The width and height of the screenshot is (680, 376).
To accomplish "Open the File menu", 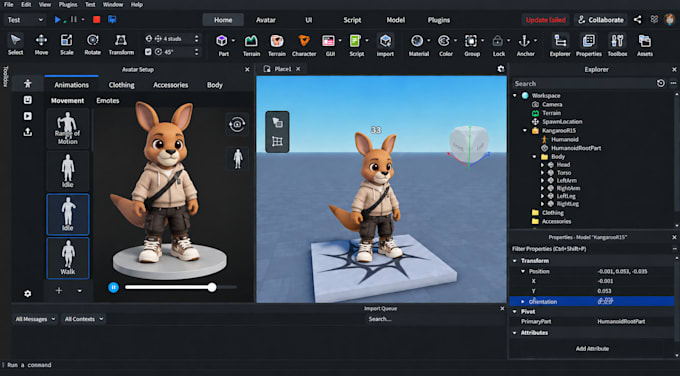I will coord(8,4).
